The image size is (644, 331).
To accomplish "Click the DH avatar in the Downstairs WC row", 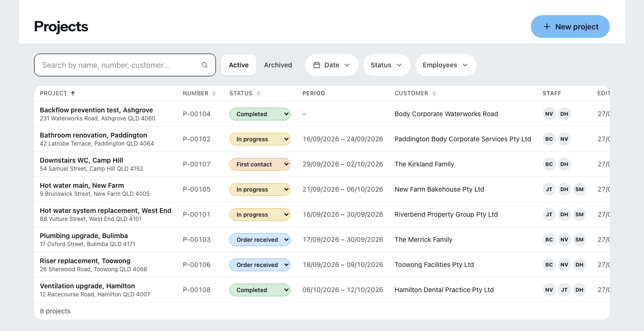I will tap(564, 164).
